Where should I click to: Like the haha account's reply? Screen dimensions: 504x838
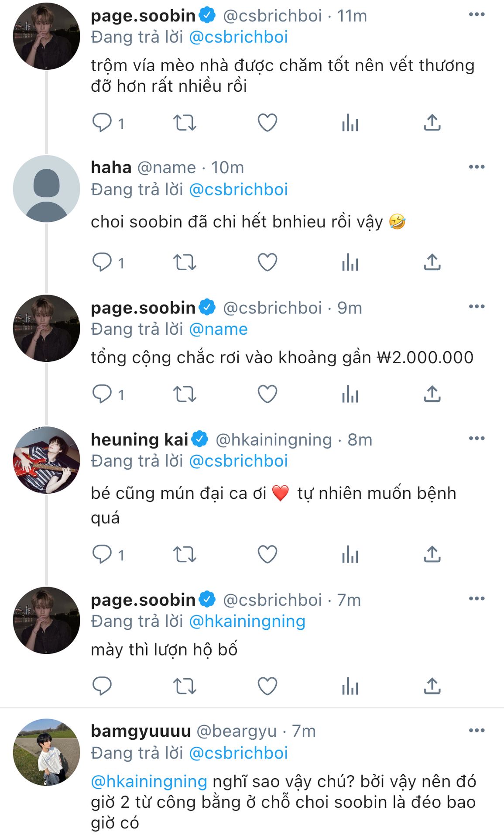pyautogui.click(x=267, y=262)
